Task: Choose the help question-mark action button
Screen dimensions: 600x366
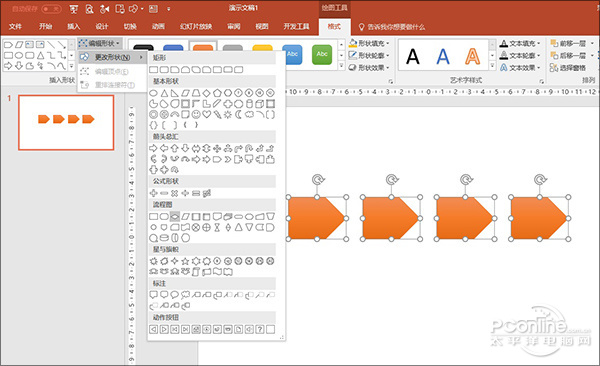Action: pyautogui.click(x=259, y=329)
